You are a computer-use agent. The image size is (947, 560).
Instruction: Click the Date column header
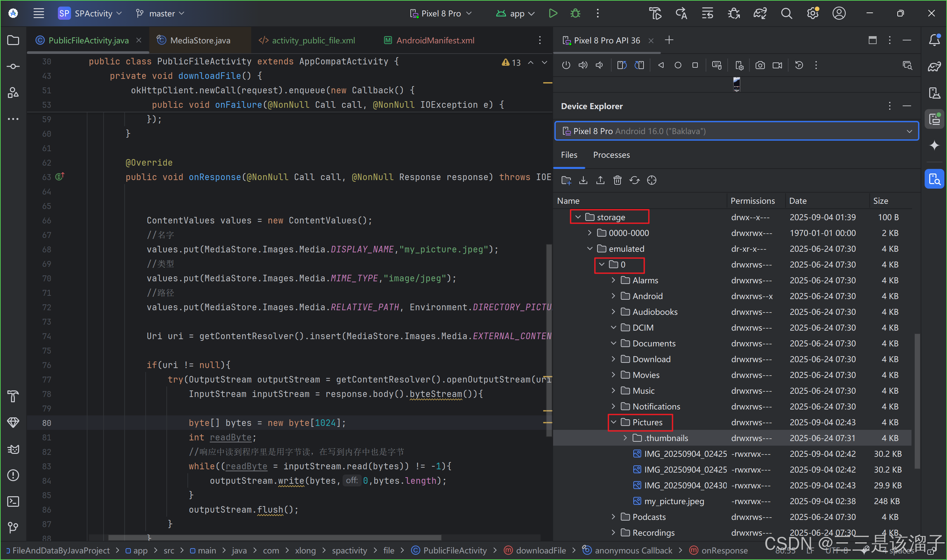click(827, 201)
